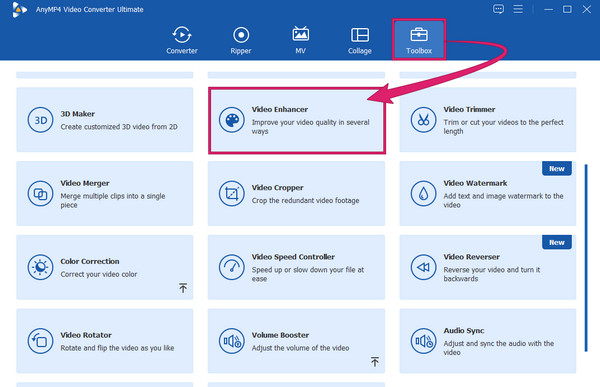Click the Video Watermark droplet icon
The image size is (600, 387).
(423, 194)
